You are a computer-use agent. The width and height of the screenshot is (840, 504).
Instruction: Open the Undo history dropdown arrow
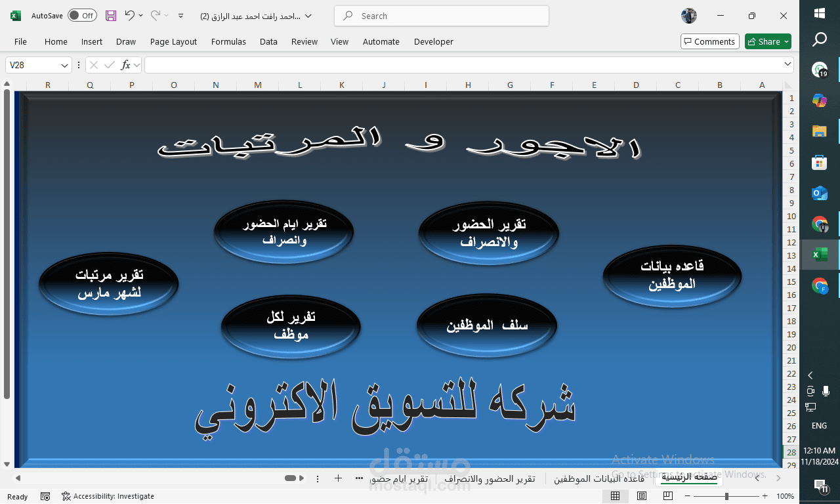point(140,16)
